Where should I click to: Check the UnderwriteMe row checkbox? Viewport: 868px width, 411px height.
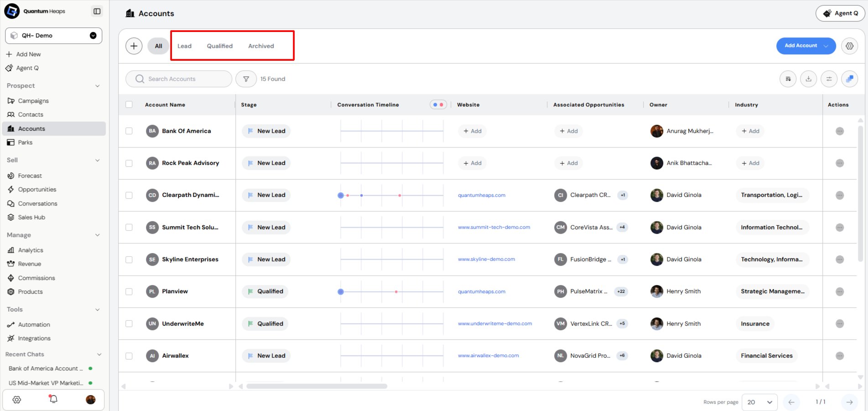tap(129, 324)
